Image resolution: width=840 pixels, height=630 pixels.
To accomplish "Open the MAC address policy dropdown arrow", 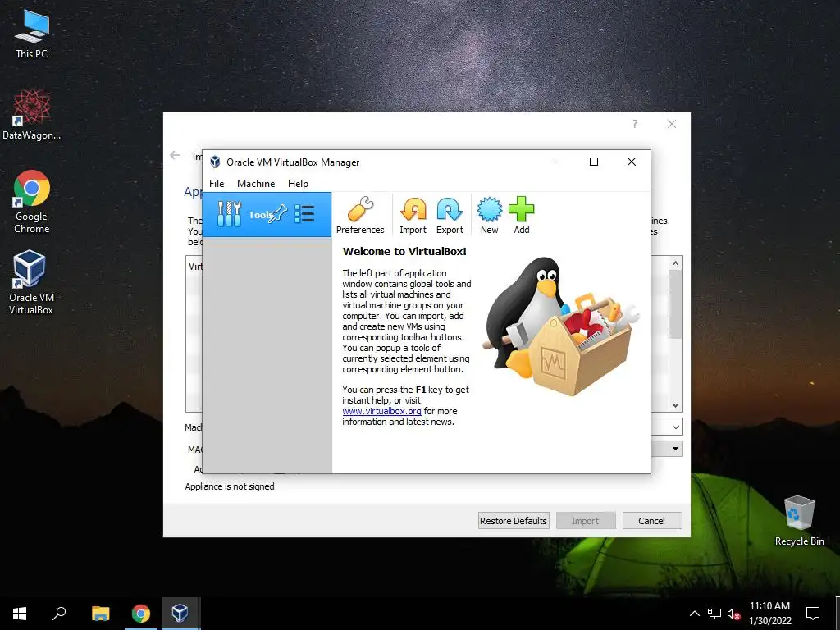I will (676, 449).
